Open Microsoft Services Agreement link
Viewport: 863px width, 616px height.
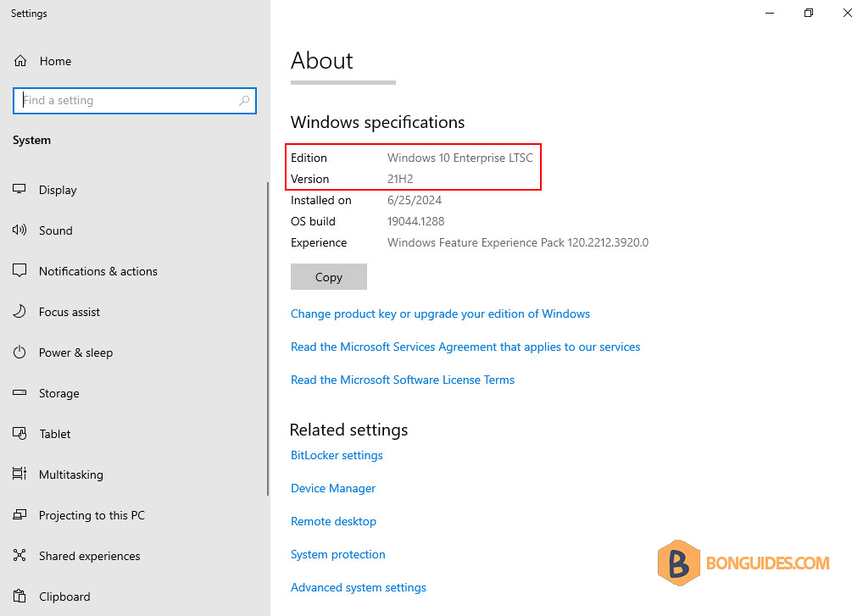tap(465, 347)
